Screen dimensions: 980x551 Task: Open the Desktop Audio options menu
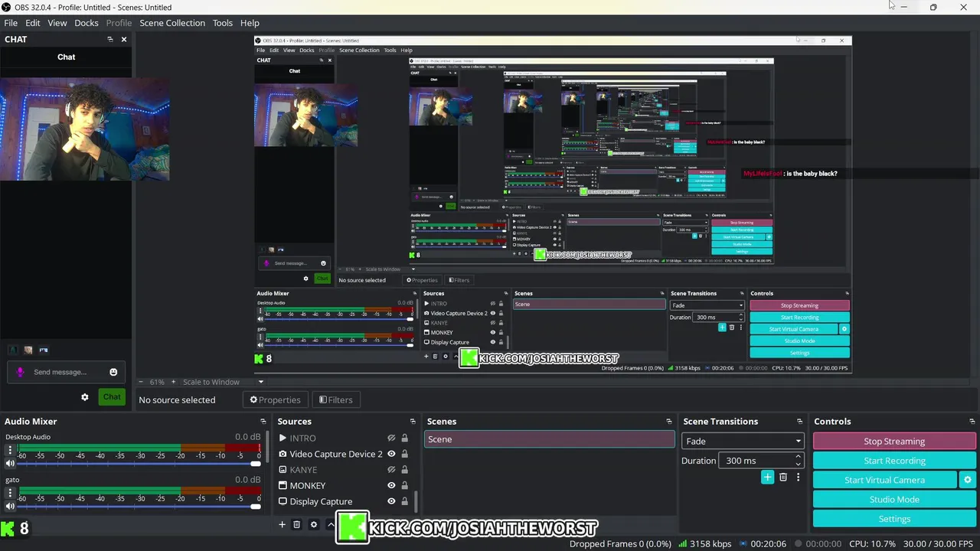(10, 451)
